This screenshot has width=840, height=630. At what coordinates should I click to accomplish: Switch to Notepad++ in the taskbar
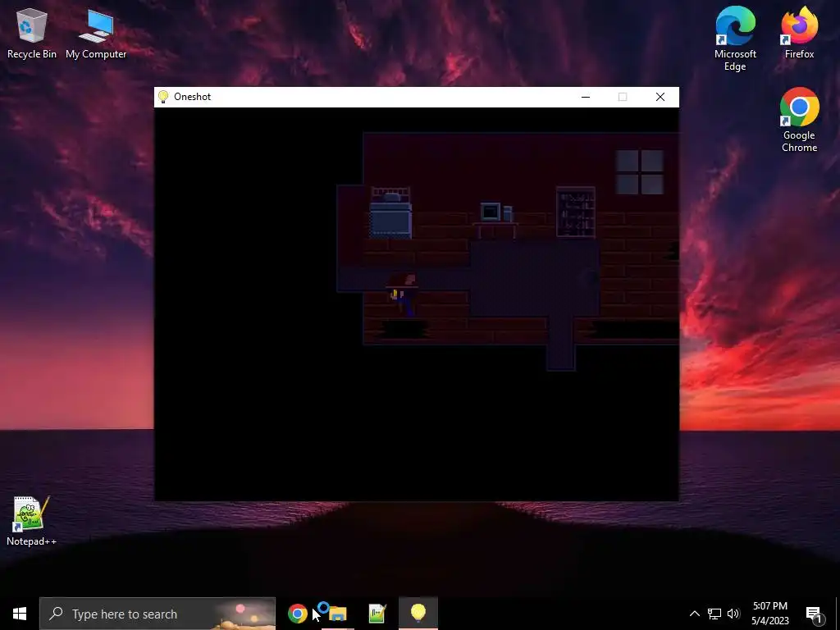[377, 614]
